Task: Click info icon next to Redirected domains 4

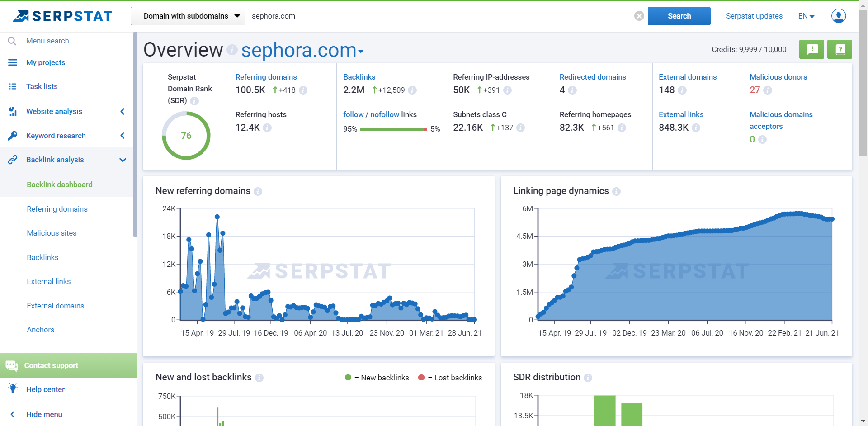Action: [x=572, y=90]
